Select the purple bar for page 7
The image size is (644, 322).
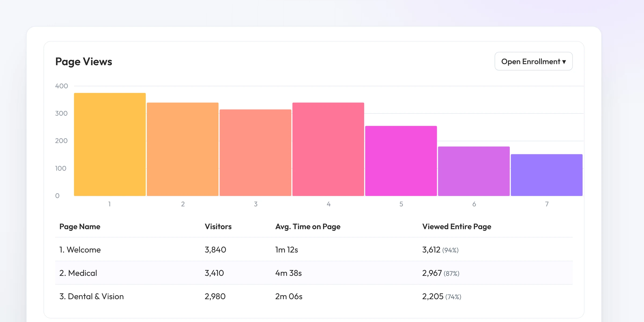(x=547, y=175)
